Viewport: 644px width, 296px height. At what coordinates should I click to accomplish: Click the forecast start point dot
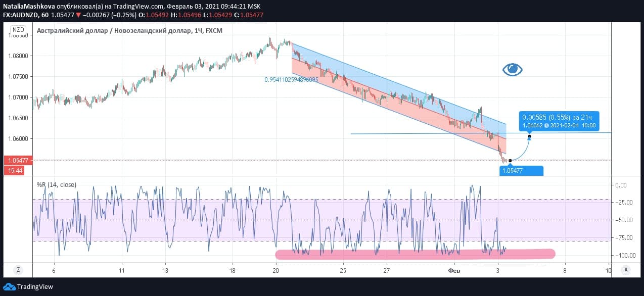(x=510, y=161)
